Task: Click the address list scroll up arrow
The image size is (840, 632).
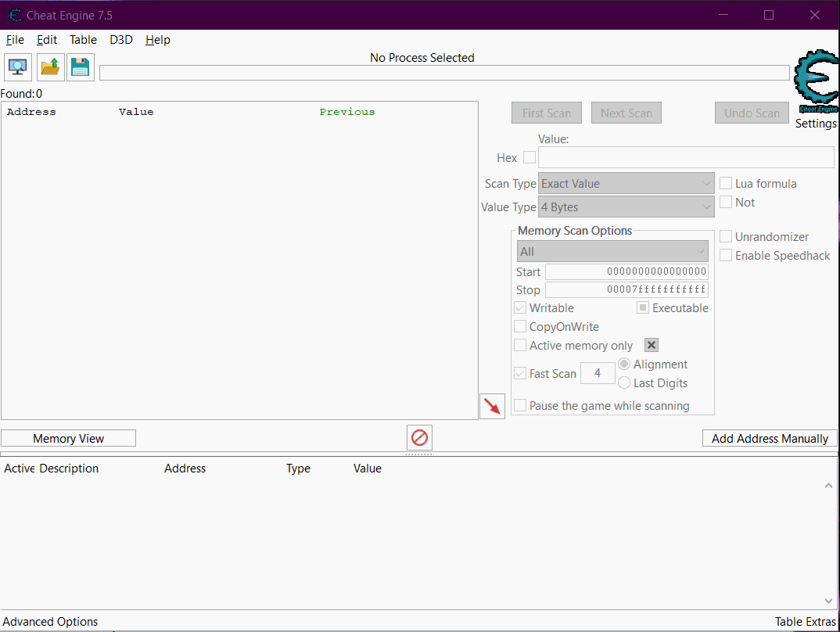Action: (828, 486)
